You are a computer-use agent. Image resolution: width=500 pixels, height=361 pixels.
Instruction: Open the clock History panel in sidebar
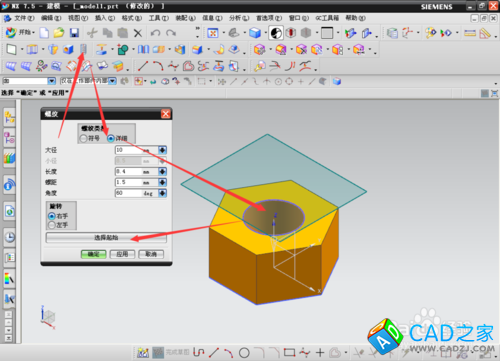click(x=10, y=237)
